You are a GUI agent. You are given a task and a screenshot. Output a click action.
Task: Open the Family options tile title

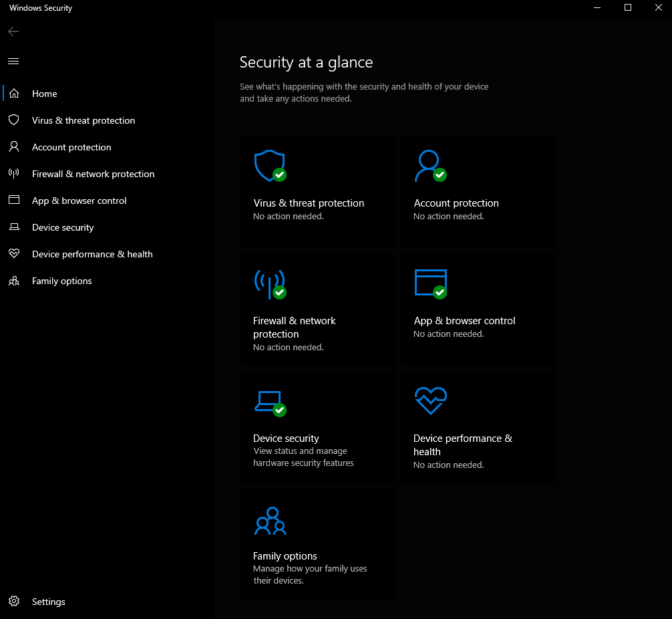(285, 556)
